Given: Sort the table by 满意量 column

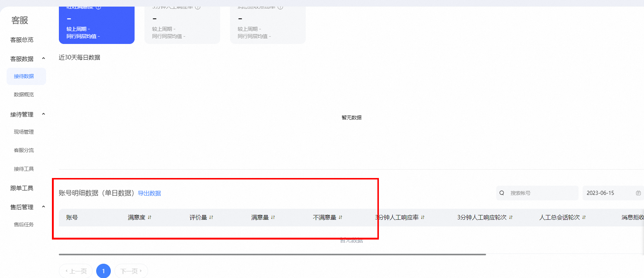Looking at the screenshot, I should point(273,218).
